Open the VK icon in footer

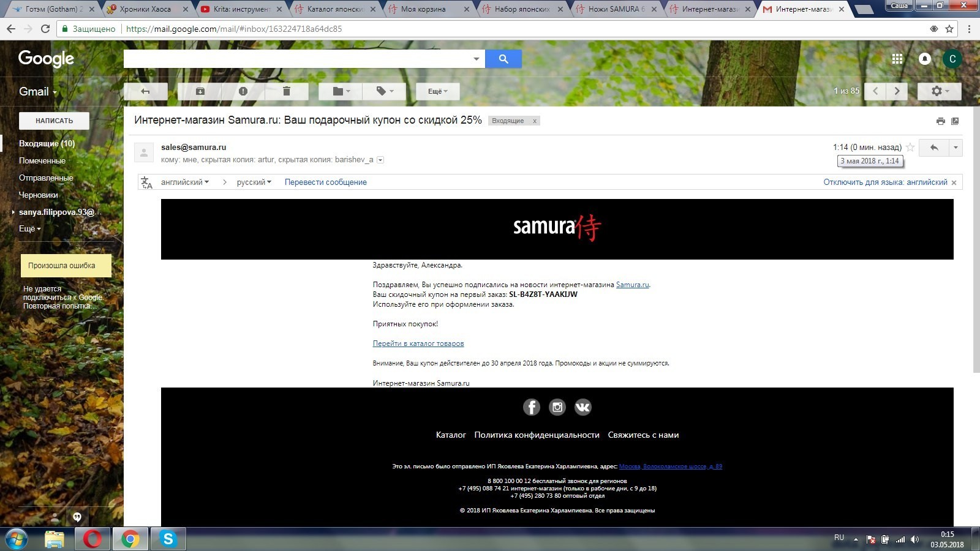point(582,407)
